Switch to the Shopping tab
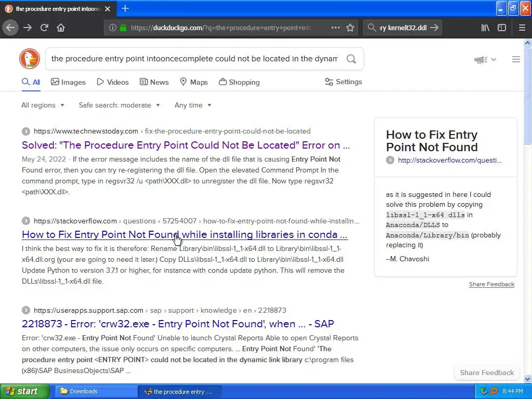Image resolution: width=532 pixels, height=399 pixels. pyautogui.click(x=239, y=82)
